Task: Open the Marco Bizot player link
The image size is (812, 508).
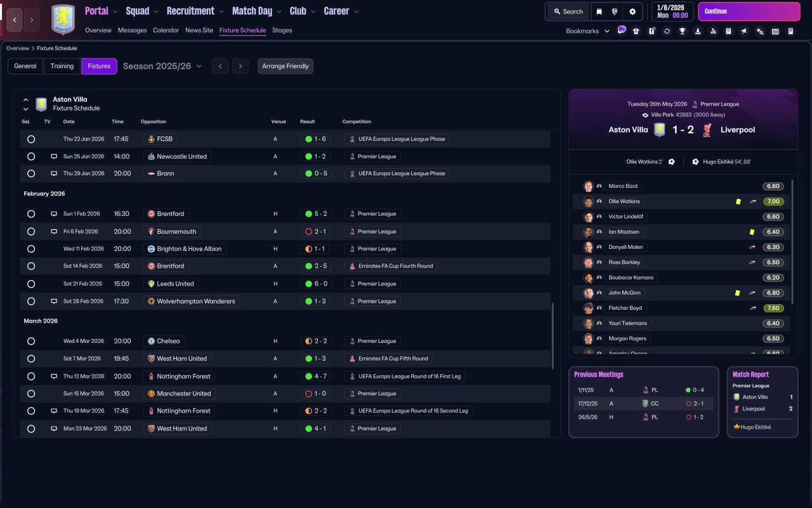Action: (623, 186)
